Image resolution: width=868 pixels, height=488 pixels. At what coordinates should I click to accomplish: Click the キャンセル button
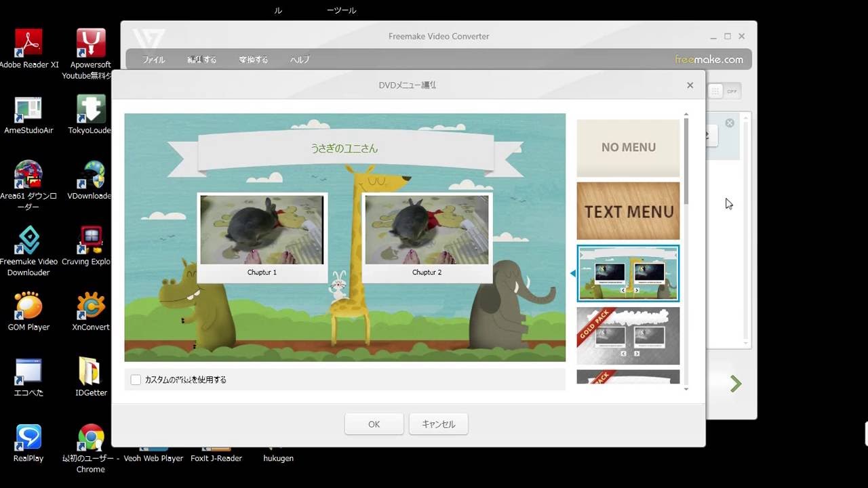tap(438, 424)
